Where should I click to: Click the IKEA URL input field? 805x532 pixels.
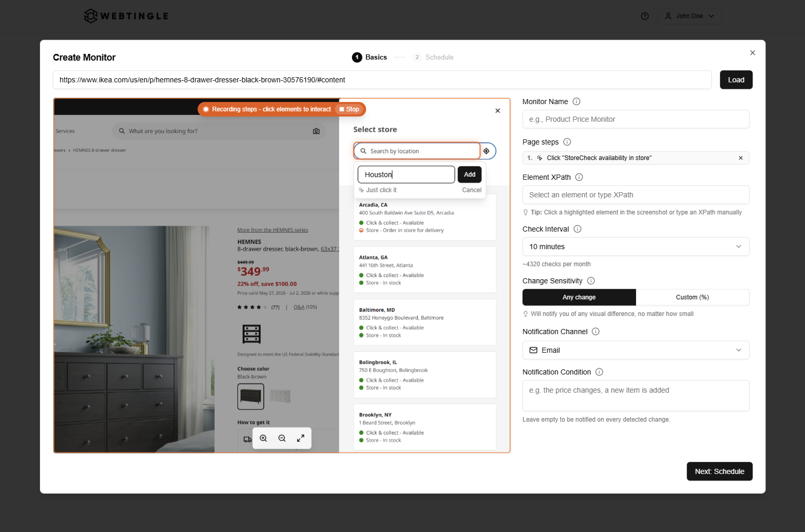[382, 80]
